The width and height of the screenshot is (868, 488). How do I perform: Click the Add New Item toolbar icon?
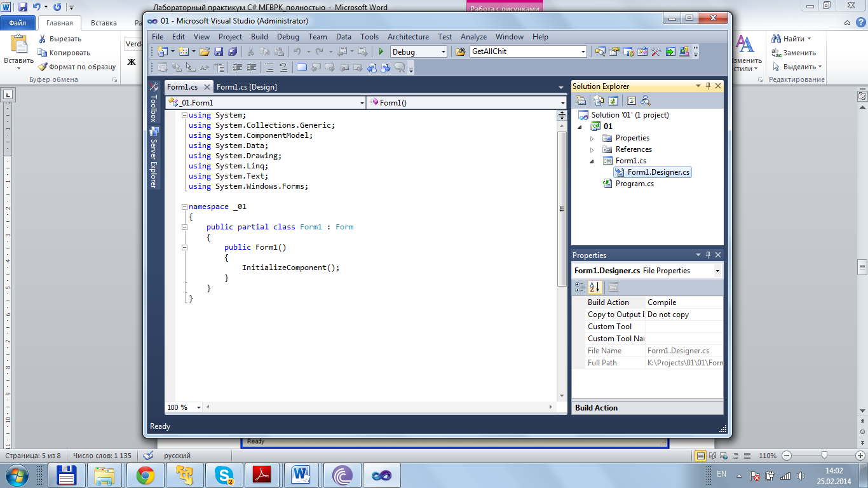click(x=184, y=51)
